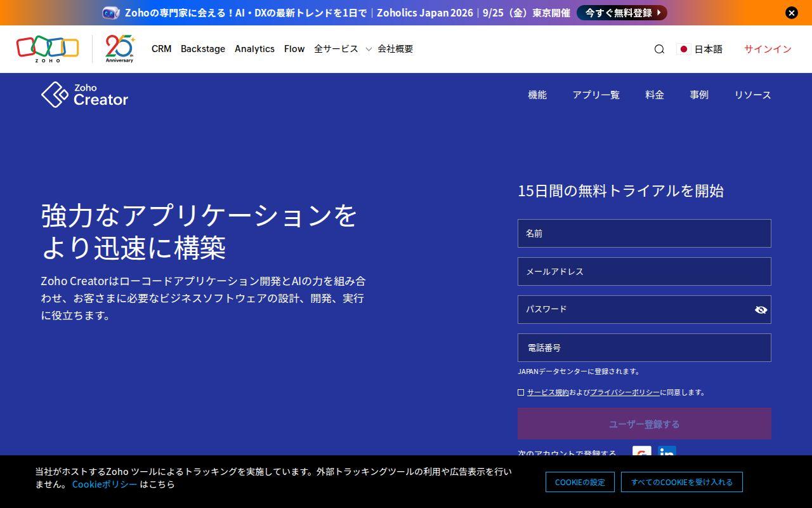Viewport: 812px width, 508px height.
Task: Open the Cookieポリシー link
Action: point(105,484)
